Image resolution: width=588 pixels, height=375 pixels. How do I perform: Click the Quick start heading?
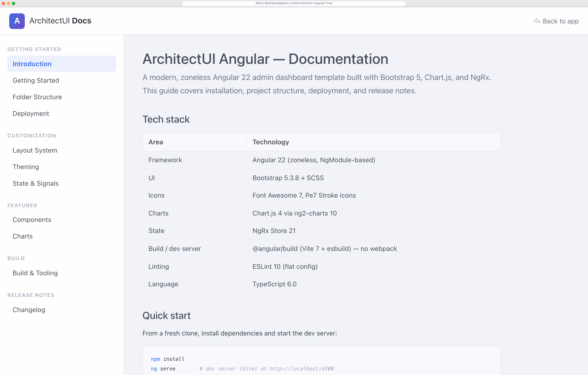tap(167, 316)
